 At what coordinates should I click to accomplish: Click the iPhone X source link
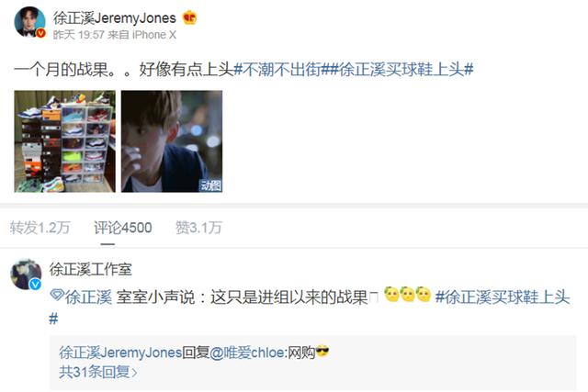coord(154,35)
